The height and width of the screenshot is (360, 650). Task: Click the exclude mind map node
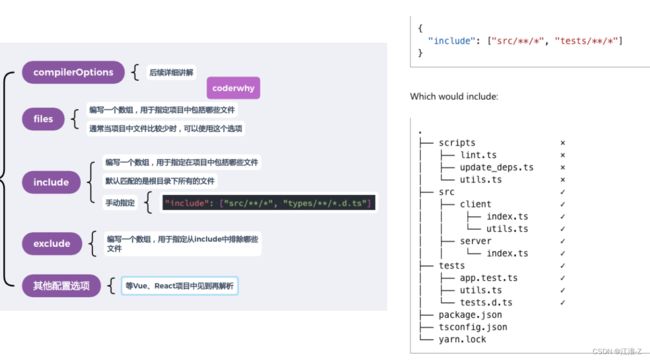point(52,243)
